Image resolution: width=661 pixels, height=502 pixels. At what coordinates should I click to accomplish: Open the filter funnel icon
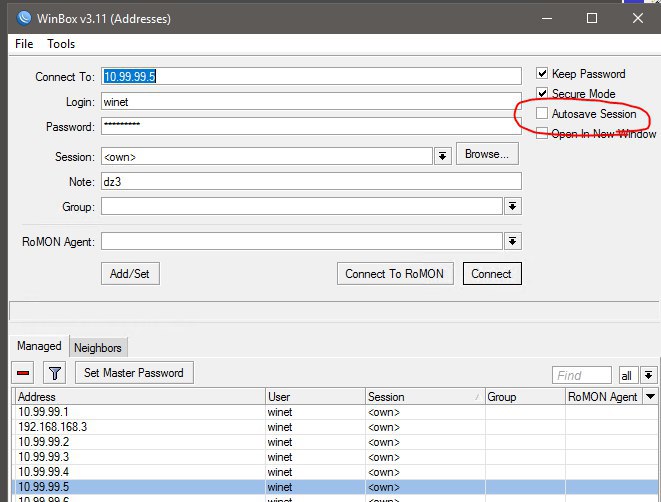(x=55, y=373)
